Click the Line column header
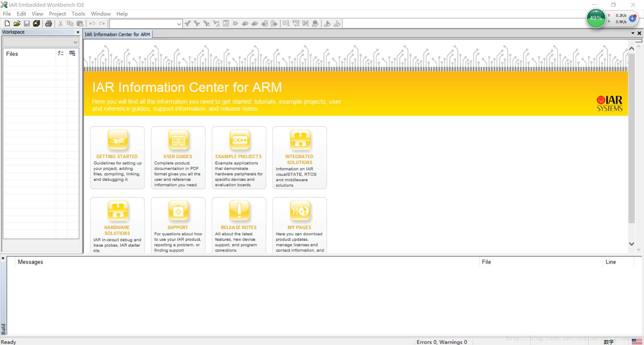Screen dimensions: 644x345 618,262
